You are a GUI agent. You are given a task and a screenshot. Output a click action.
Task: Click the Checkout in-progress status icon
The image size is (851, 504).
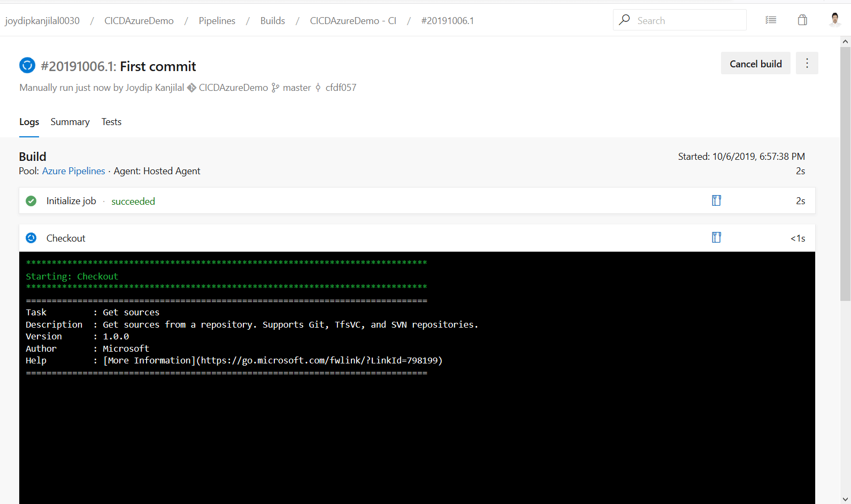(x=31, y=238)
